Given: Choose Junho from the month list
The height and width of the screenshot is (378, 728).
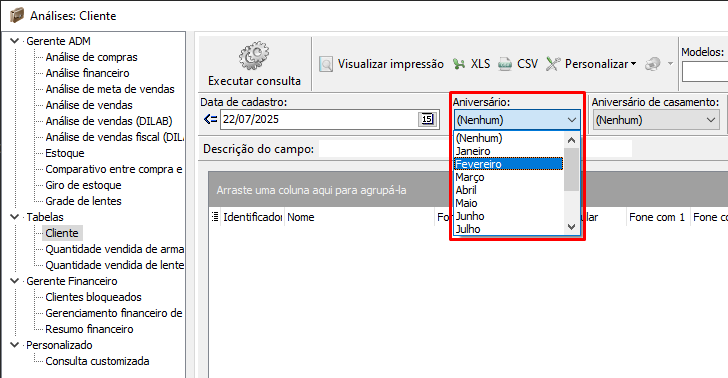Looking at the screenshot, I should click(x=508, y=216).
